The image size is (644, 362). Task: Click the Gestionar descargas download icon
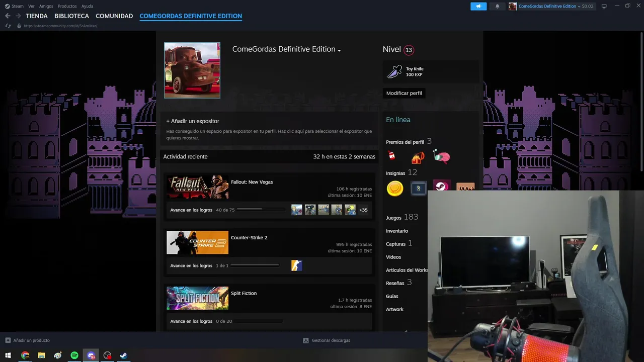coord(305,340)
